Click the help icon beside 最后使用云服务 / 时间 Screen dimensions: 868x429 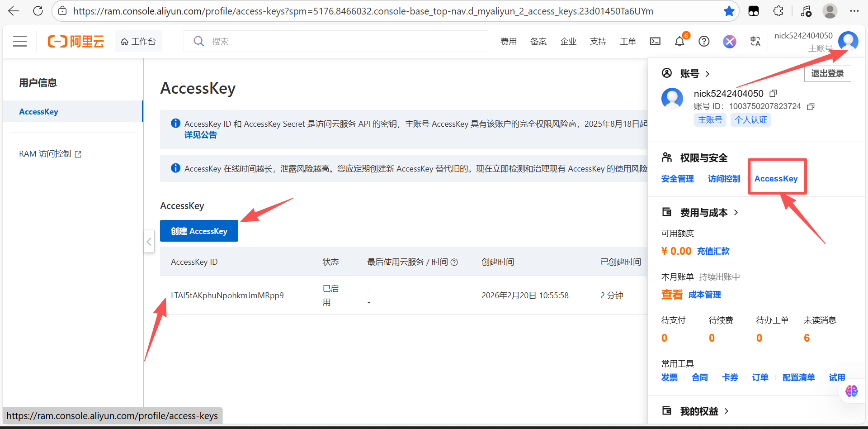tap(454, 262)
